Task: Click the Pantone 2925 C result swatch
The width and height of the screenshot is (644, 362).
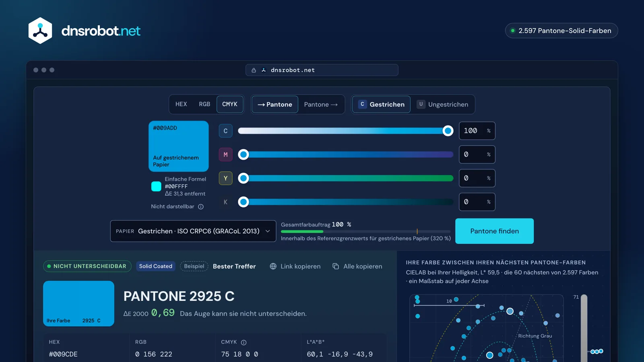Action: 78,304
